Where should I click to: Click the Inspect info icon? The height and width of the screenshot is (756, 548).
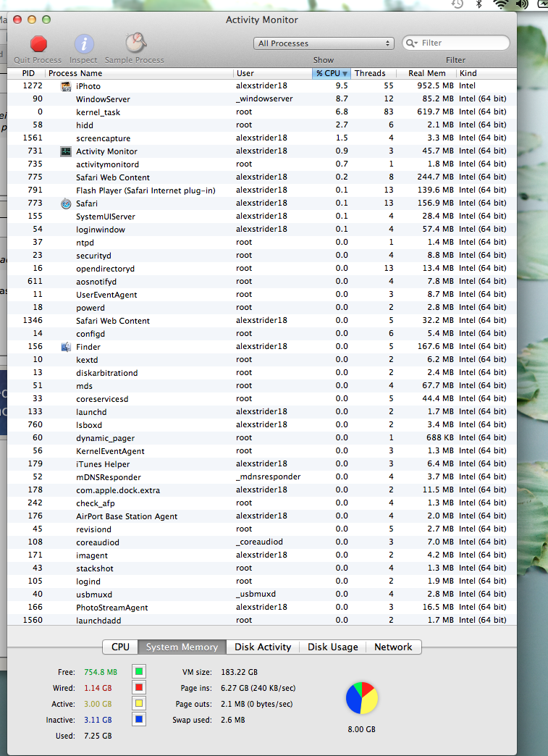[83, 44]
